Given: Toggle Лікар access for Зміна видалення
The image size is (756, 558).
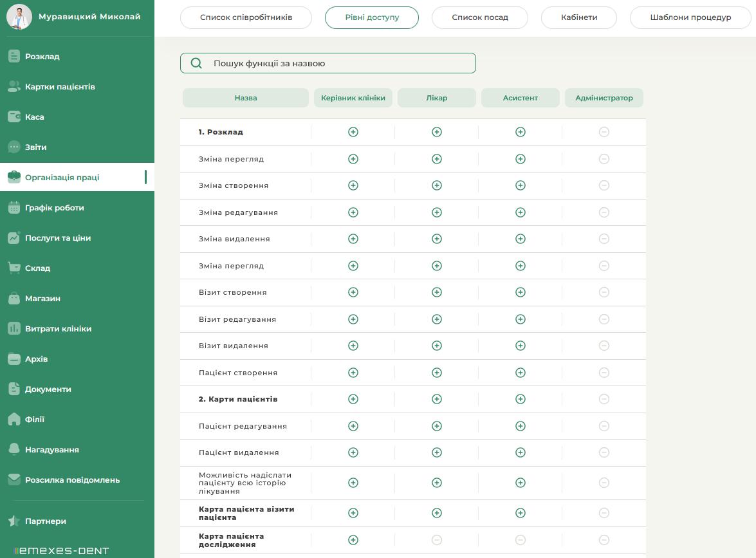Looking at the screenshot, I should tap(437, 239).
